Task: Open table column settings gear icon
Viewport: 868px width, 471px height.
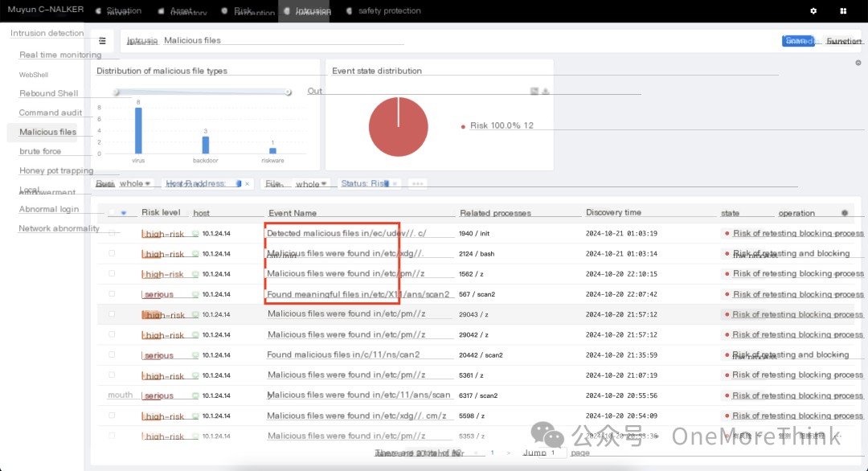Action: [845, 213]
